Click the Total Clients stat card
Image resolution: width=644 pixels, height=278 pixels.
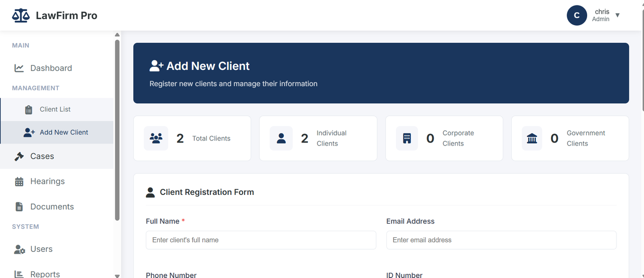192,138
